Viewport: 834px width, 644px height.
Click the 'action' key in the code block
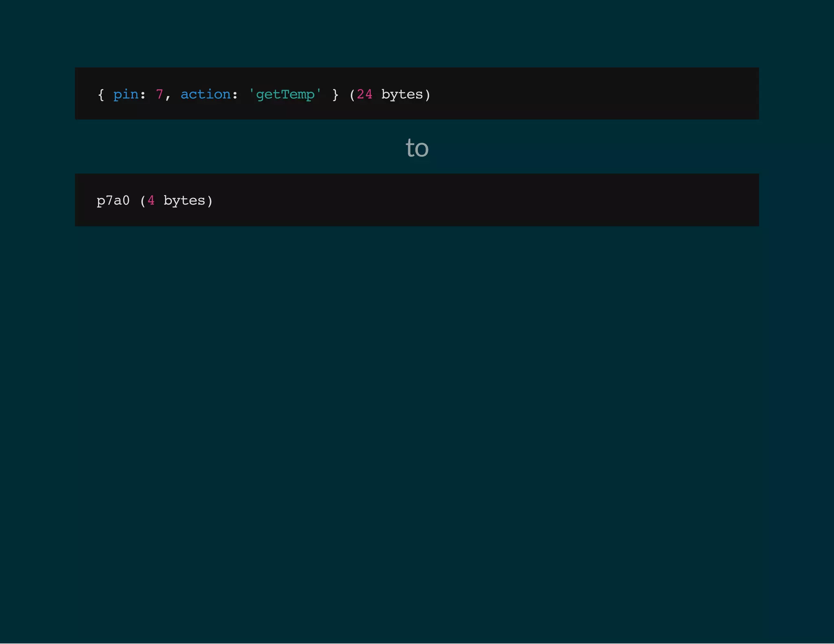click(x=206, y=94)
